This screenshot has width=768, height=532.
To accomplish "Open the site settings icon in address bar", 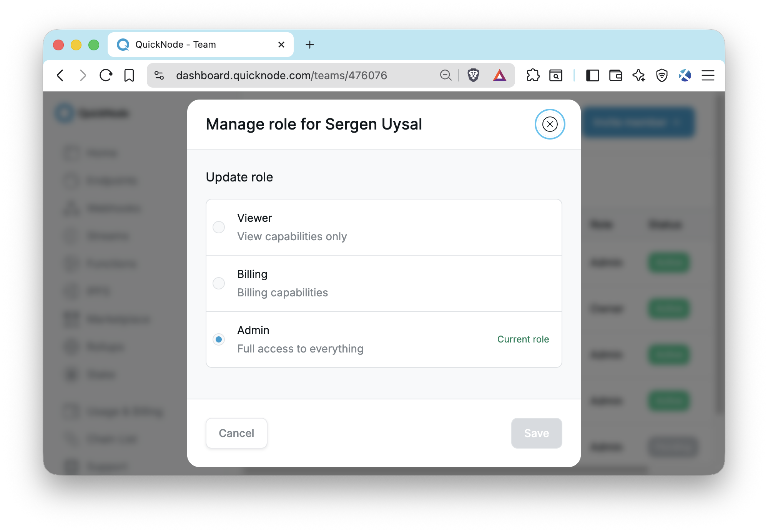I will [x=159, y=75].
